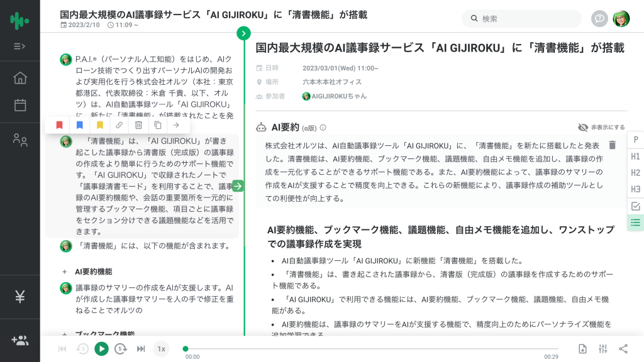Click the AI要約 section heading

pyautogui.click(x=286, y=128)
